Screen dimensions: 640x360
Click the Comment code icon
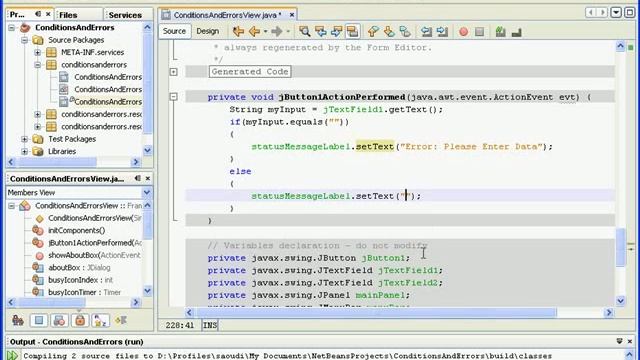click(500, 31)
